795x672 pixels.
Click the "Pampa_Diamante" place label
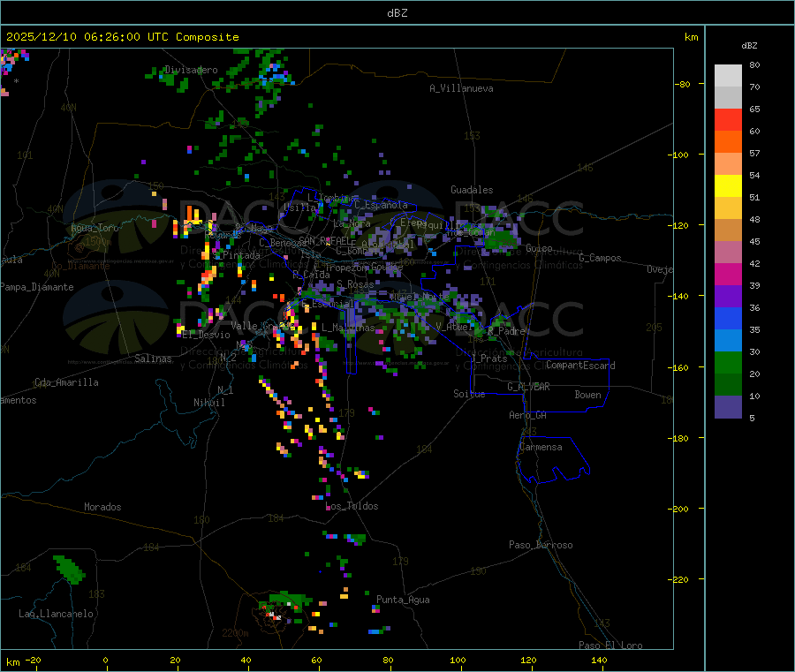click(37, 287)
